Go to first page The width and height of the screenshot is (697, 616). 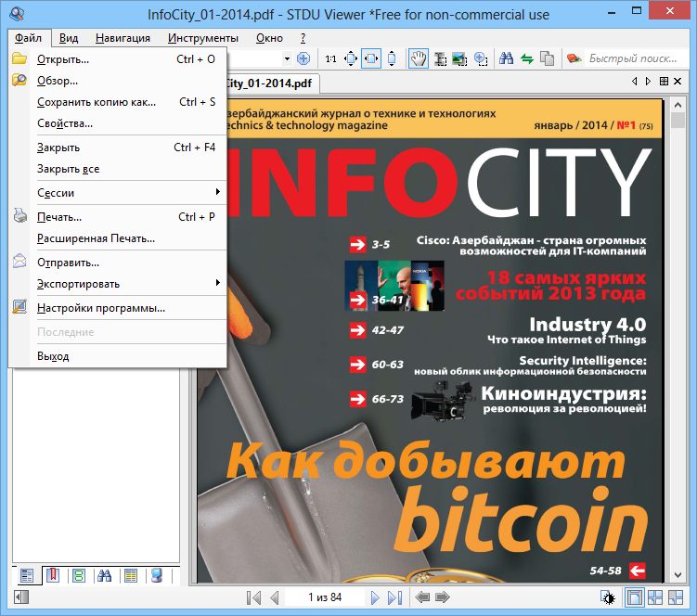tap(253, 597)
